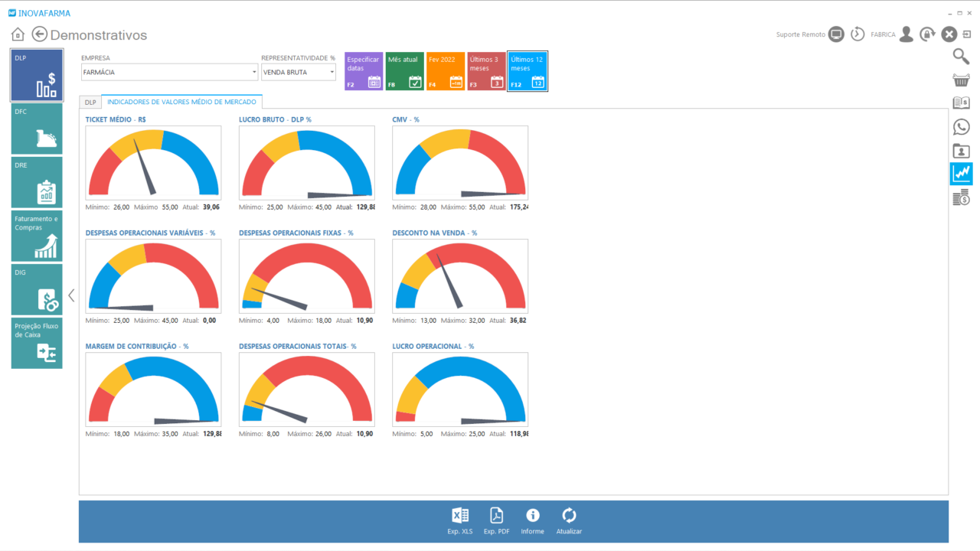Switch to the DLP tab
The image size is (980, 551).
(x=90, y=102)
